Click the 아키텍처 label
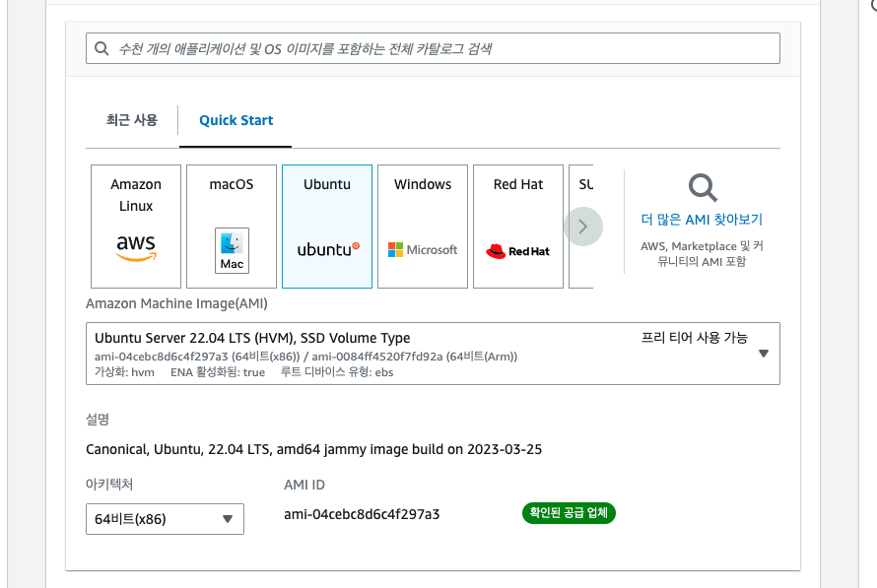Screen dimensions: 877x588 (x=109, y=484)
